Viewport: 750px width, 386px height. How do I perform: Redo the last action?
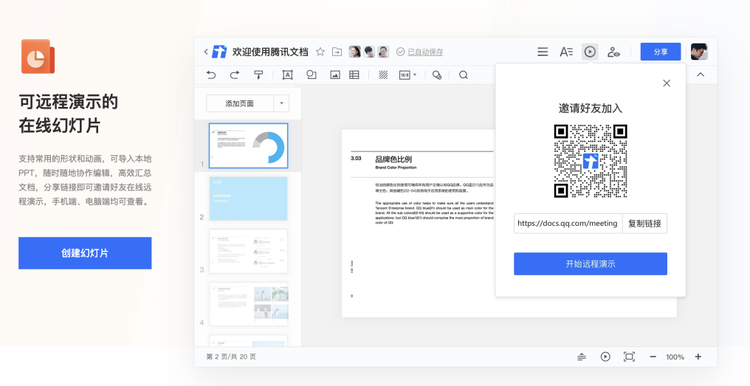[x=234, y=75]
